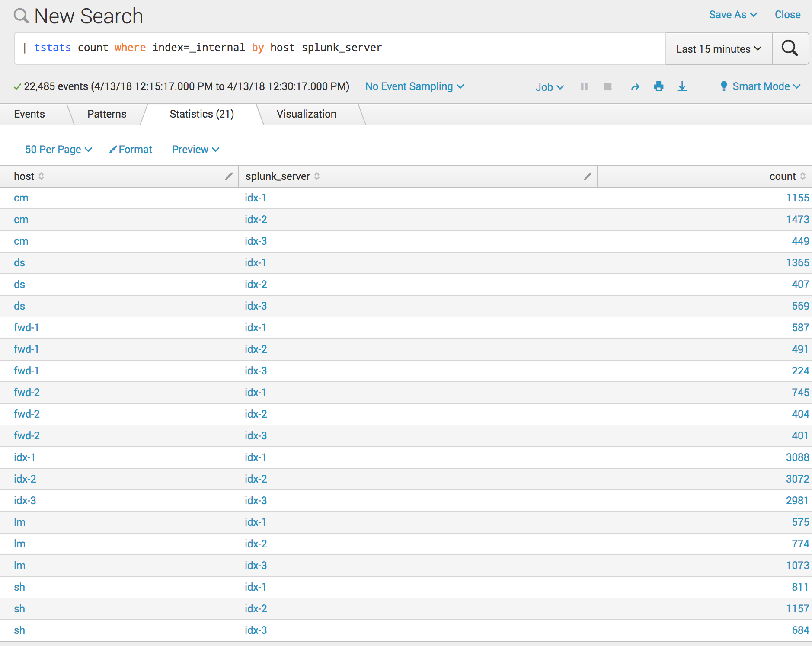The image size is (812, 646).
Task: Open the Smart Mode dropdown
Action: click(x=760, y=86)
